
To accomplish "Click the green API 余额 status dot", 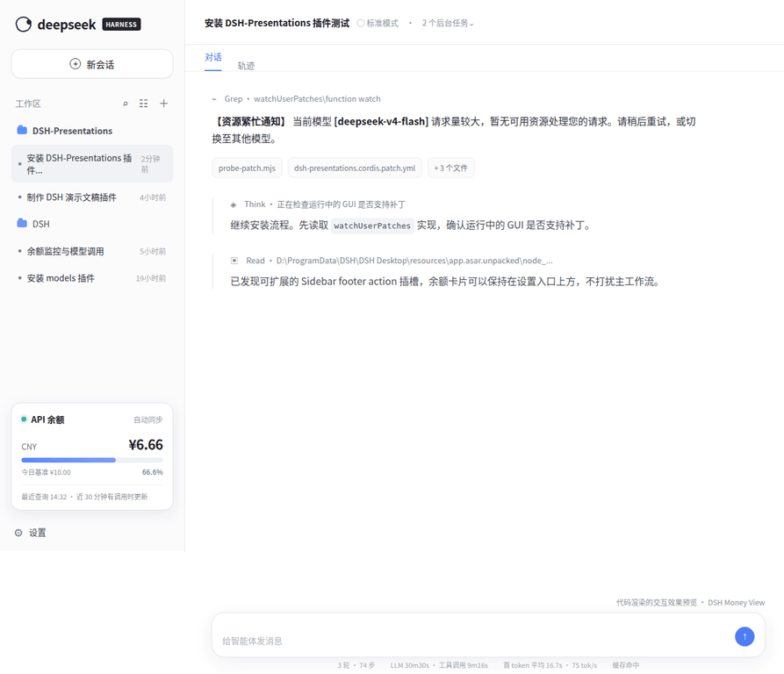I will pos(24,419).
